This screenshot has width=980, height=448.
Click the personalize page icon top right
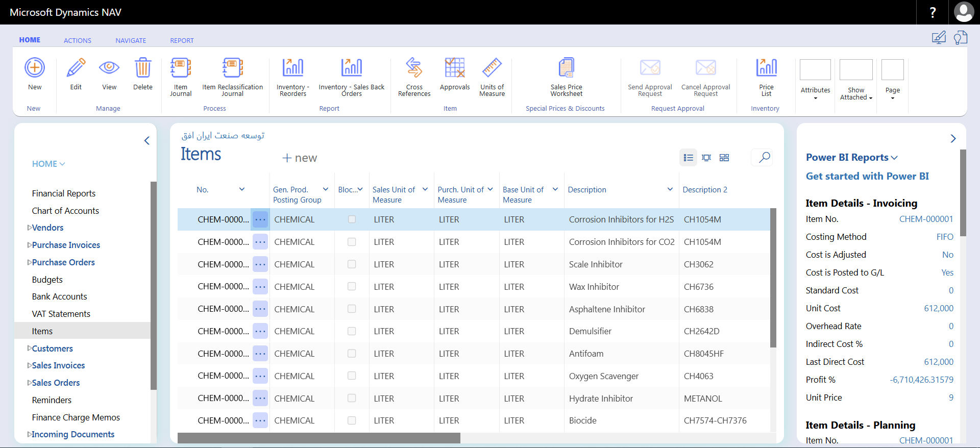(939, 38)
